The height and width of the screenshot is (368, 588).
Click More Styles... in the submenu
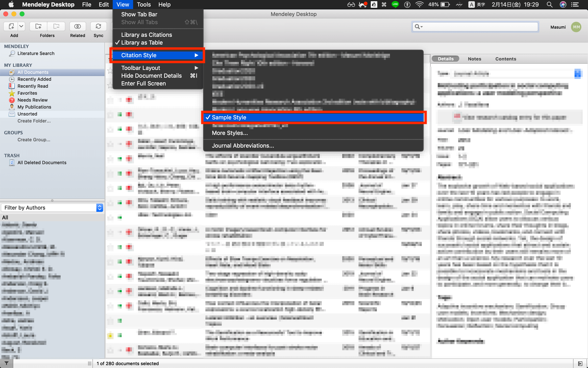click(313, 133)
